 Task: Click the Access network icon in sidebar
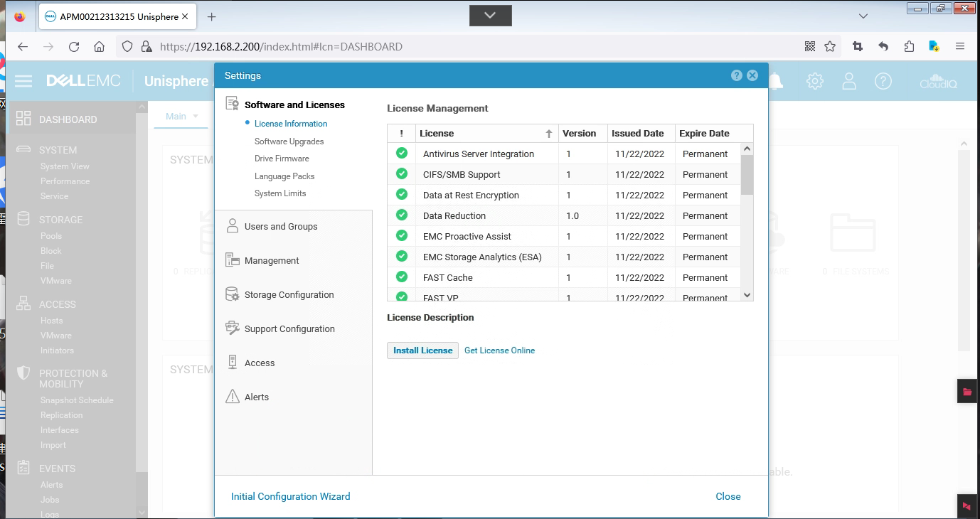[x=23, y=304]
